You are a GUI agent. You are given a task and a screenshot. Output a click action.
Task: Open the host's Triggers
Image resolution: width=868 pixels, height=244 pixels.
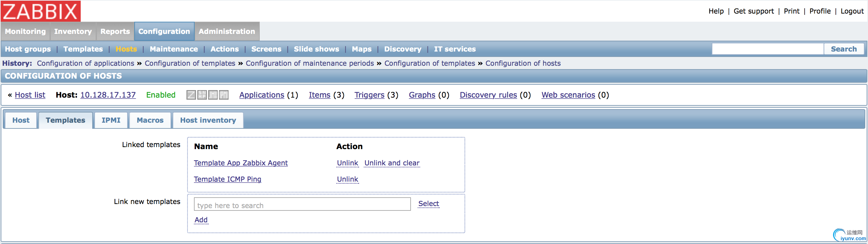(369, 95)
